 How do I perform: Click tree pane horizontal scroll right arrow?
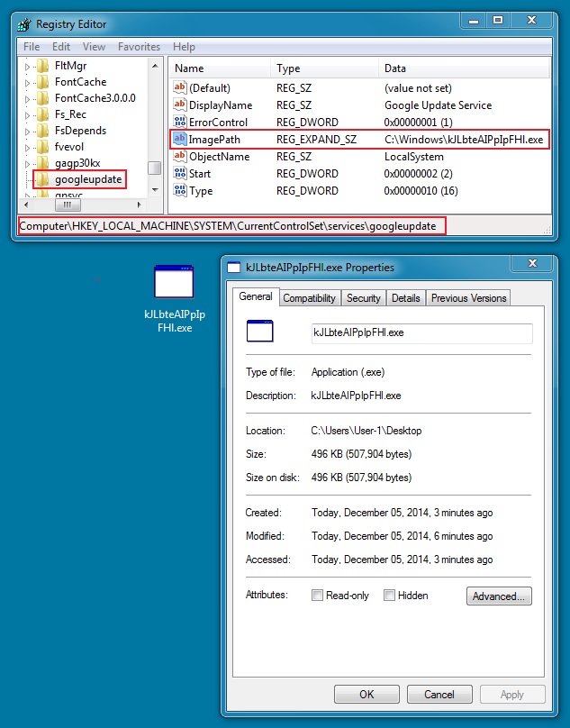(x=139, y=205)
